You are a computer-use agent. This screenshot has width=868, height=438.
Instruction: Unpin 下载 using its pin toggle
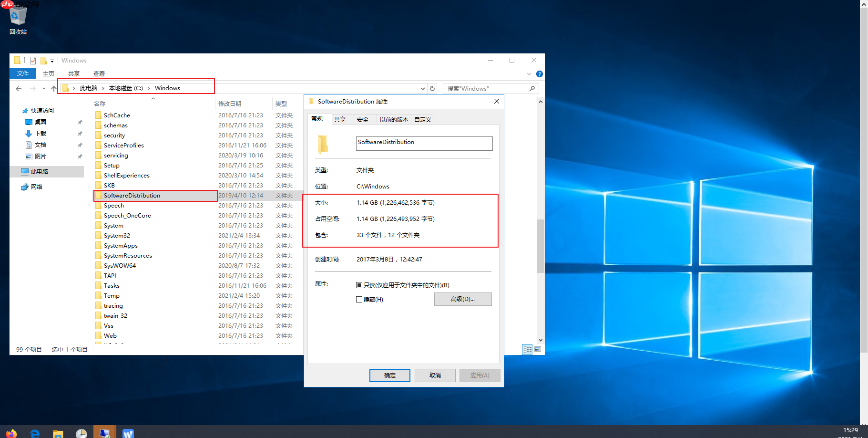pos(80,134)
